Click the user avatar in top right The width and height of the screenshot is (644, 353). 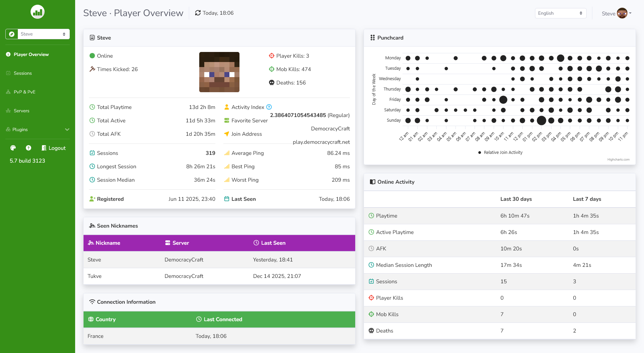(622, 13)
